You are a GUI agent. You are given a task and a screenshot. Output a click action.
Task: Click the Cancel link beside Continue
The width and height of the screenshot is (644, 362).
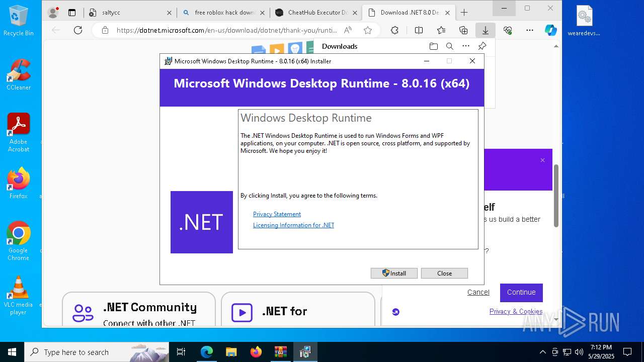pos(478,292)
